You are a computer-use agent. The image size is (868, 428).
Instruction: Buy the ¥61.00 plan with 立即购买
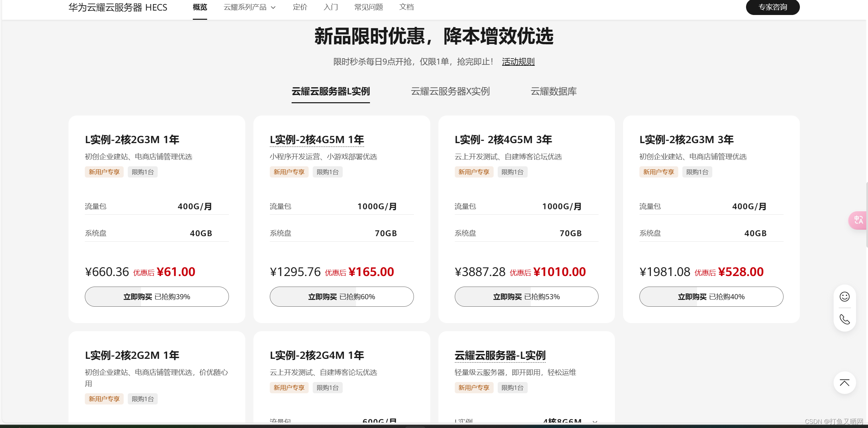(x=157, y=296)
